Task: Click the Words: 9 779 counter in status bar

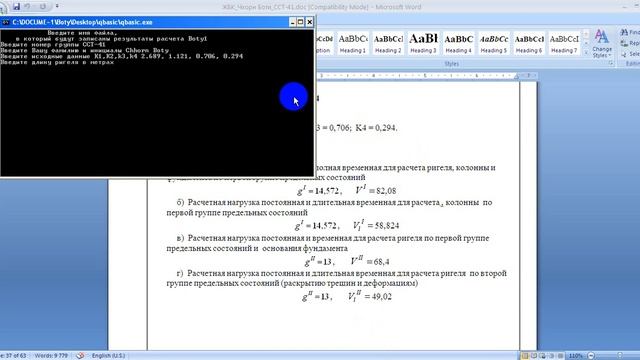Action: pos(51,356)
